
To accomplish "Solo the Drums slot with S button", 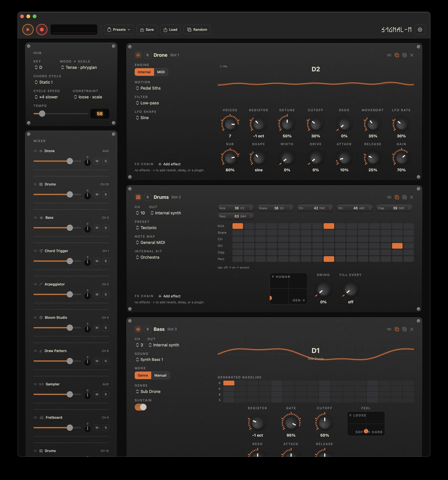I will tap(148, 197).
